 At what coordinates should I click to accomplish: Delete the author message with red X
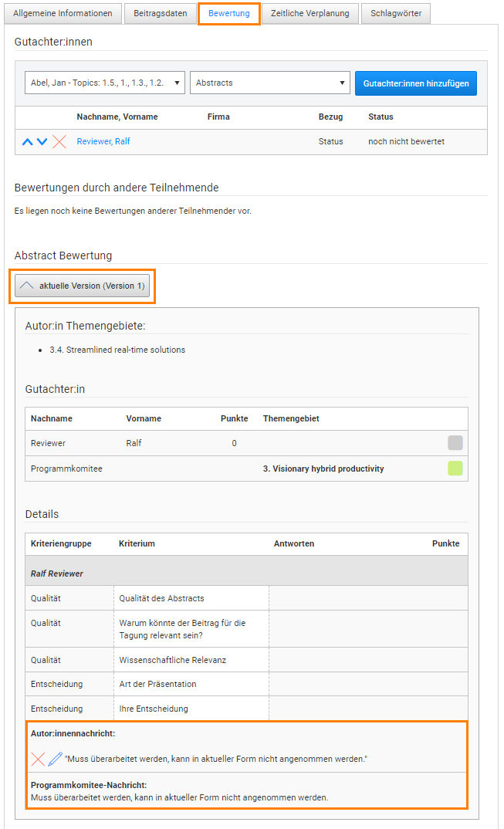click(38, 759)
